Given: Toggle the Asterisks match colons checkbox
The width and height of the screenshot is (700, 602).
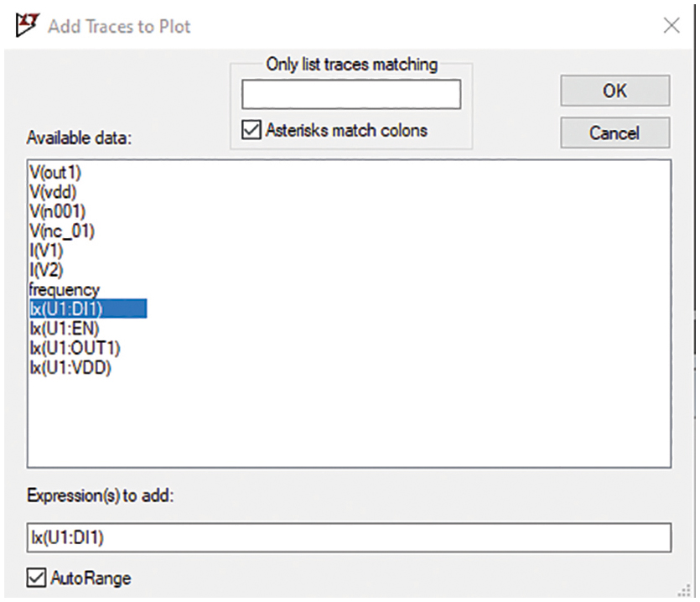Looking at the screenshot, I should point(251,131).
